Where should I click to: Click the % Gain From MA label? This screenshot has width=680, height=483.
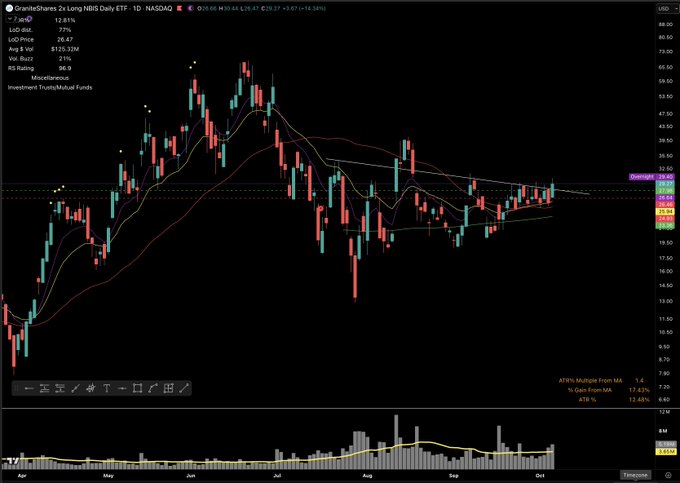point(590,390)
